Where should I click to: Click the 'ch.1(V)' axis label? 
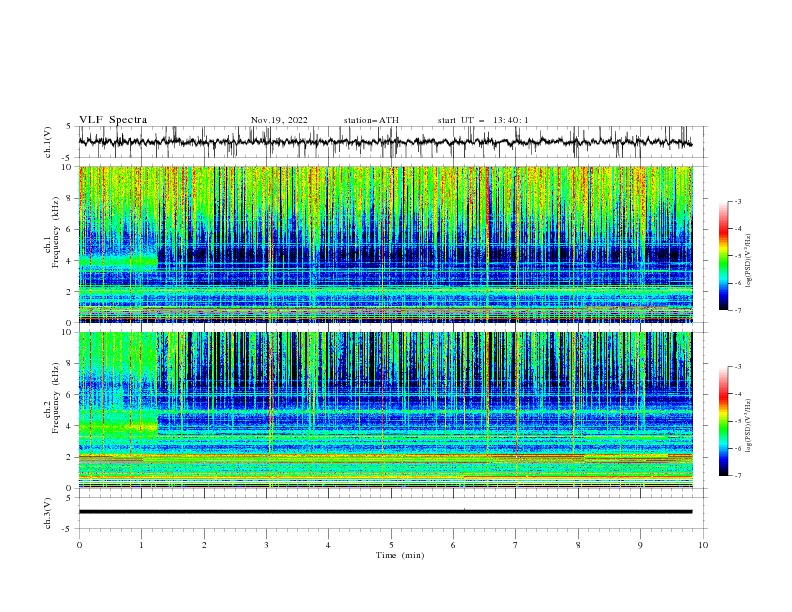(48, 142)
